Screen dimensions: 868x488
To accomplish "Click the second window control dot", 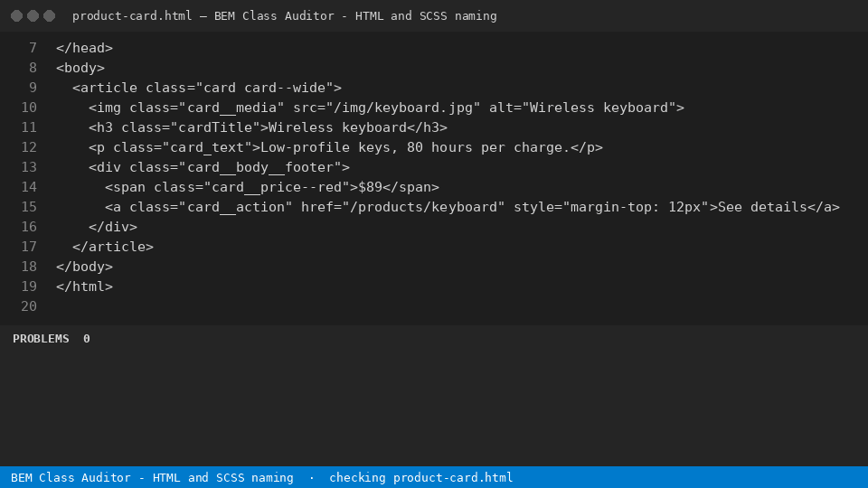I will point(33,16).
